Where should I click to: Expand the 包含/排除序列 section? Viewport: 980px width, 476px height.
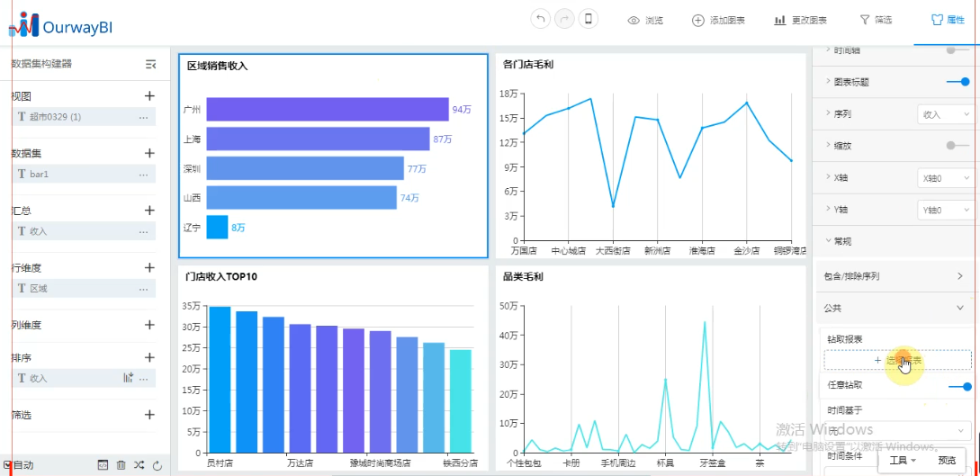click(x=896, y=276)
